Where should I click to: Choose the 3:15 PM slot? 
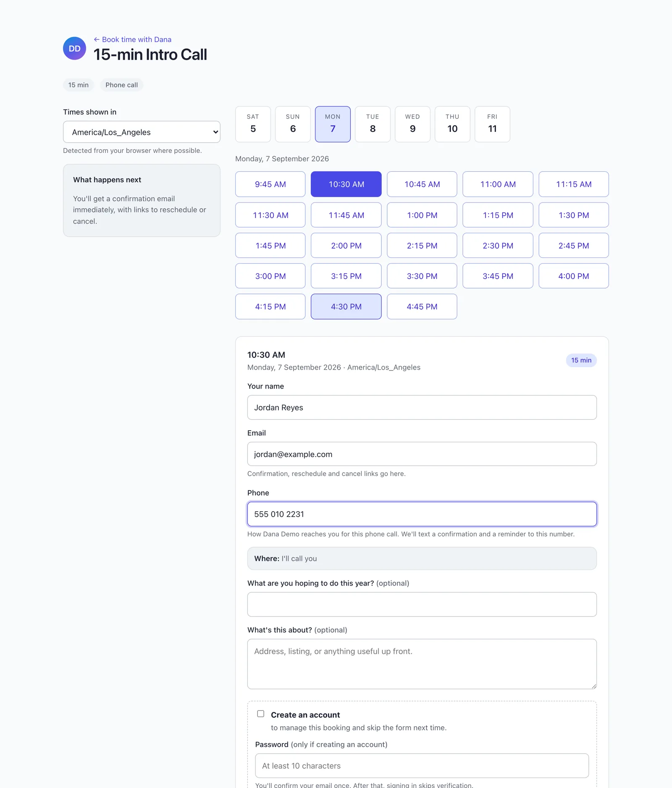coord(346,276)
